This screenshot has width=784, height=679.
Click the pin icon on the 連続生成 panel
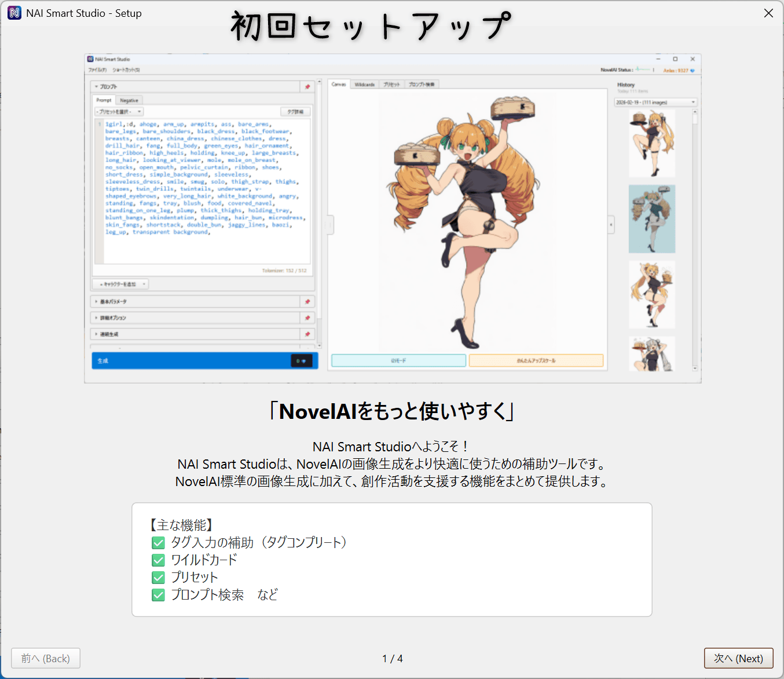[307, 334]
